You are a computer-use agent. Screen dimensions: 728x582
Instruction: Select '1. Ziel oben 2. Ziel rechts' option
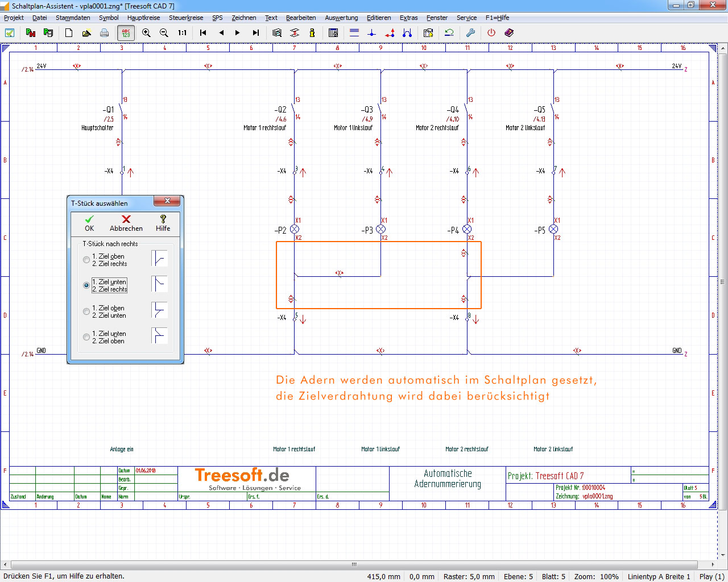click(86, 260)
